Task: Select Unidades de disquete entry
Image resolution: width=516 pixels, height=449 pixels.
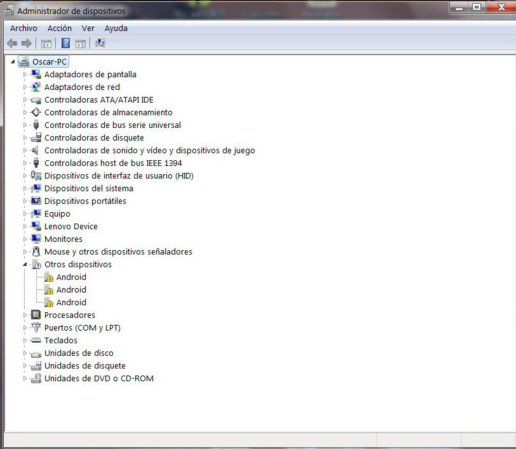Action: (85, 366)
